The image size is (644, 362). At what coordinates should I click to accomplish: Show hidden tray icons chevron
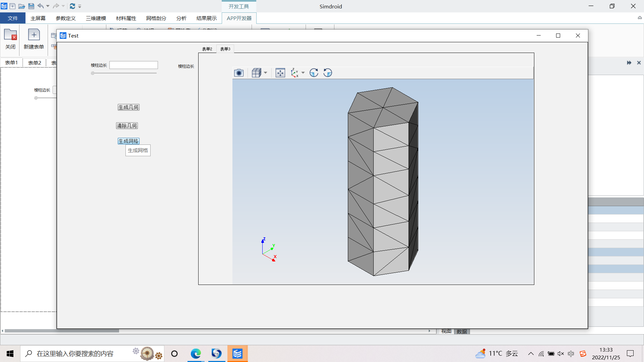pyautogui.click(x=531, y=354)
